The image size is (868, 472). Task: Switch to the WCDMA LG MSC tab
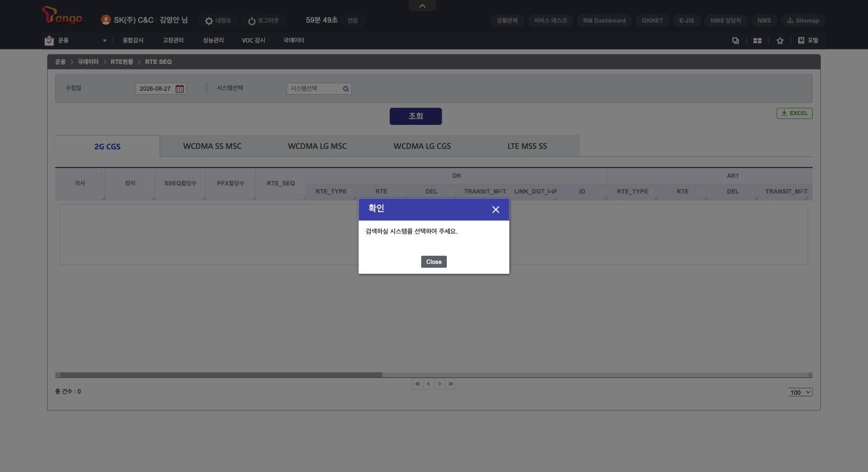coord(317,146)
